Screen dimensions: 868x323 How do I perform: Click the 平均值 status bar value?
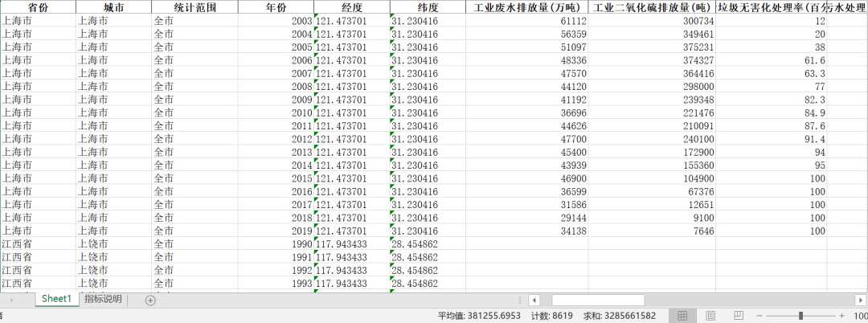coord(479,316)
